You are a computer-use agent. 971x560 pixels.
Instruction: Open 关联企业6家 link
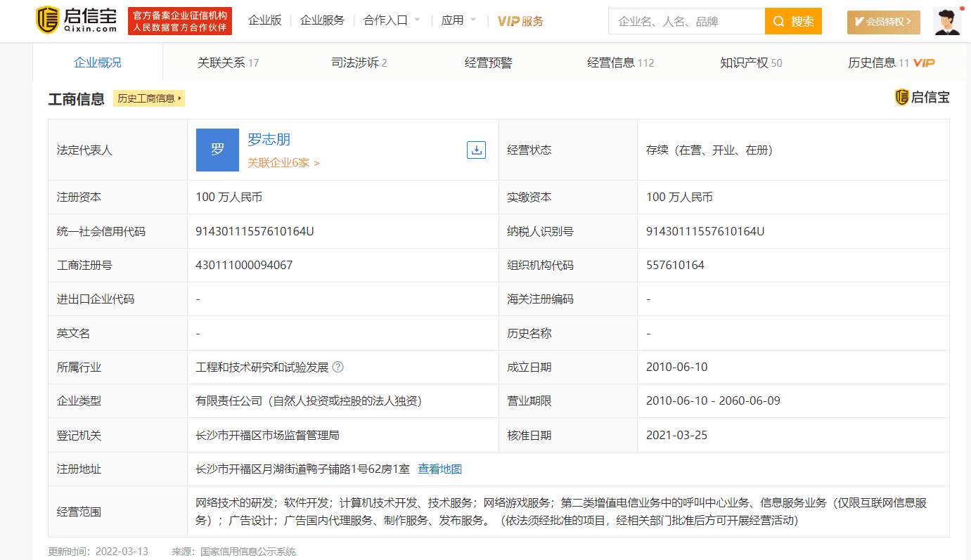coord(283,163)
